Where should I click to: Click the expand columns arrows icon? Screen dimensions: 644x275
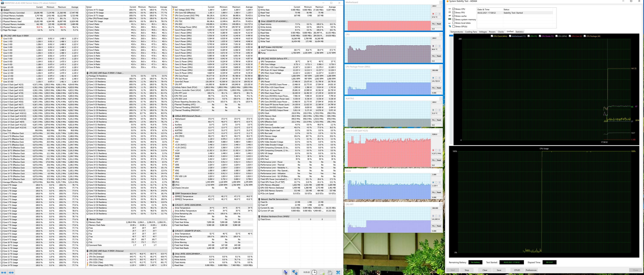[x=3, y=272]
